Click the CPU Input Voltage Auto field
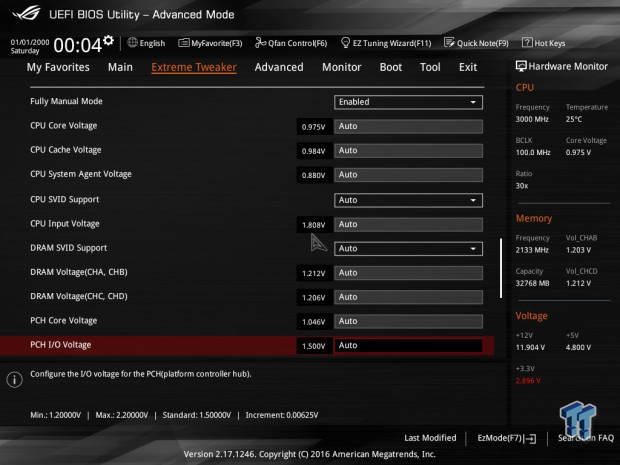The width and height of the screenshot is (620, 465). (408, 224)
